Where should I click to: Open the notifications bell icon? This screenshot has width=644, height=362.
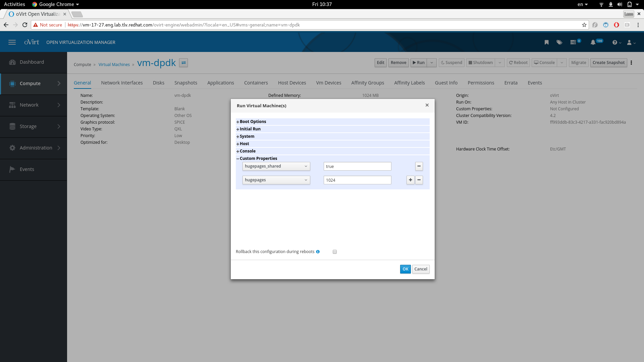click(593, 42)
